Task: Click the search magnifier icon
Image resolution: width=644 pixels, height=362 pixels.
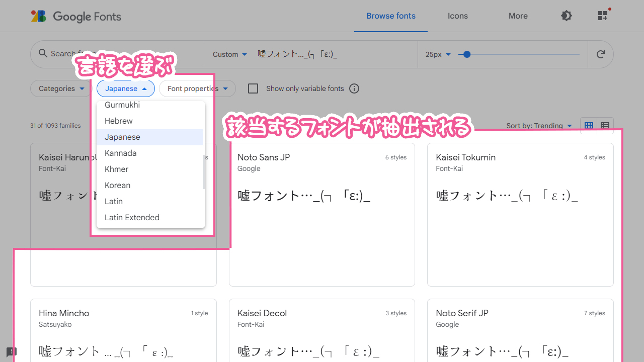Action: click(x=42, y=53)
